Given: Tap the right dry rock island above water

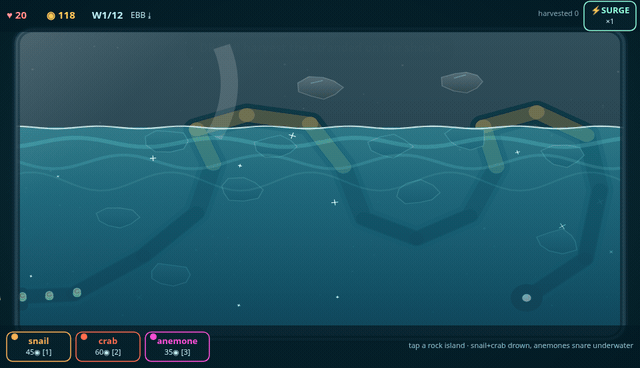Looking at the screenshot, I should (462, 82).
